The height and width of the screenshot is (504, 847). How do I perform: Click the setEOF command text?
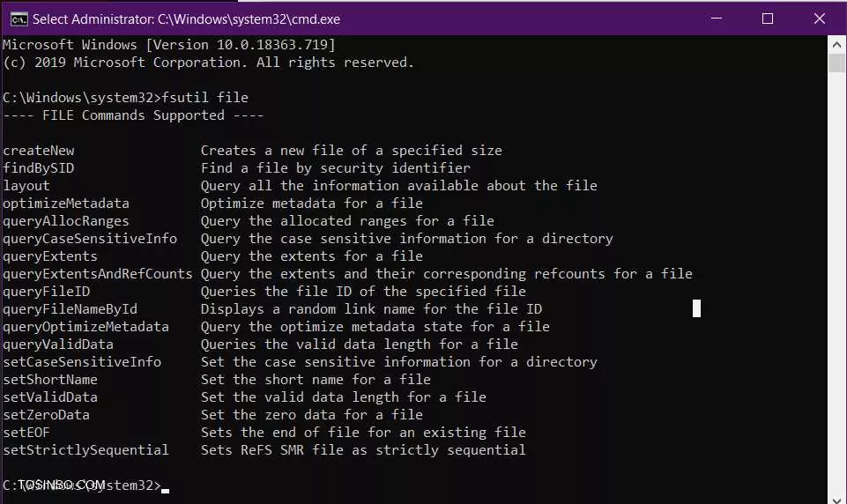click(x=26, y=432)
